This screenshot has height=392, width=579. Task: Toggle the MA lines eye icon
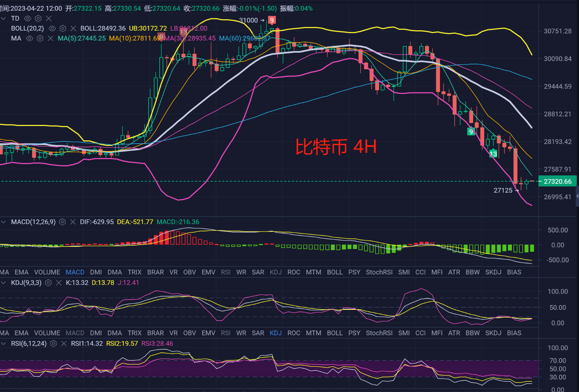29,38
